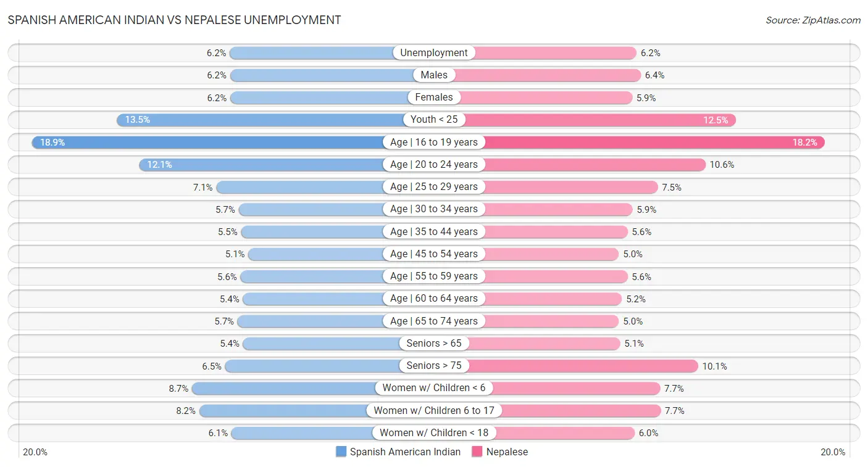This screenshot has width=868, height=467.
Task: Toggle the Spanish American Indian legend label
Action: coord(405,452)
